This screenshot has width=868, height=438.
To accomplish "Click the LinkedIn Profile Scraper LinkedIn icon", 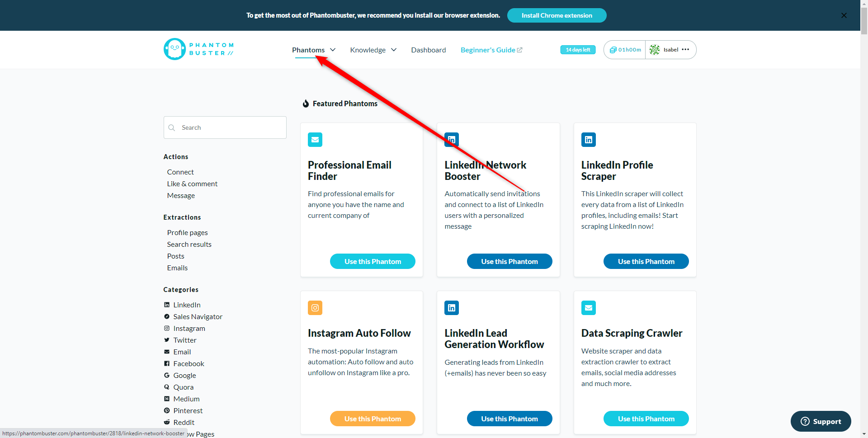I will point(588,140).
